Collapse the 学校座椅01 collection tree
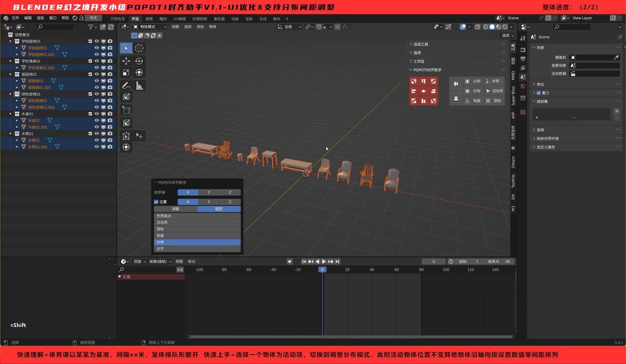 tap(11, 41)
